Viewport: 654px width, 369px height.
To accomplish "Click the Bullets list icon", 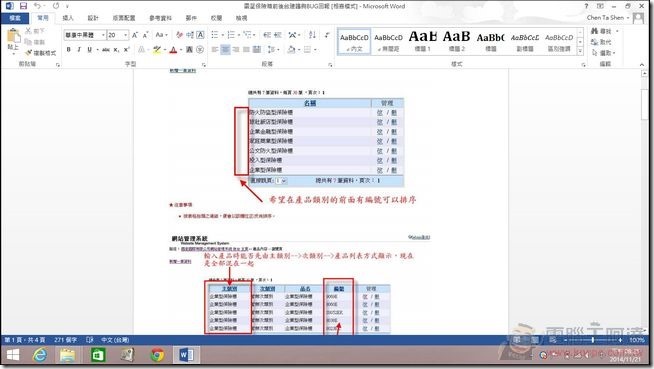I will click(x=215, y=35).
